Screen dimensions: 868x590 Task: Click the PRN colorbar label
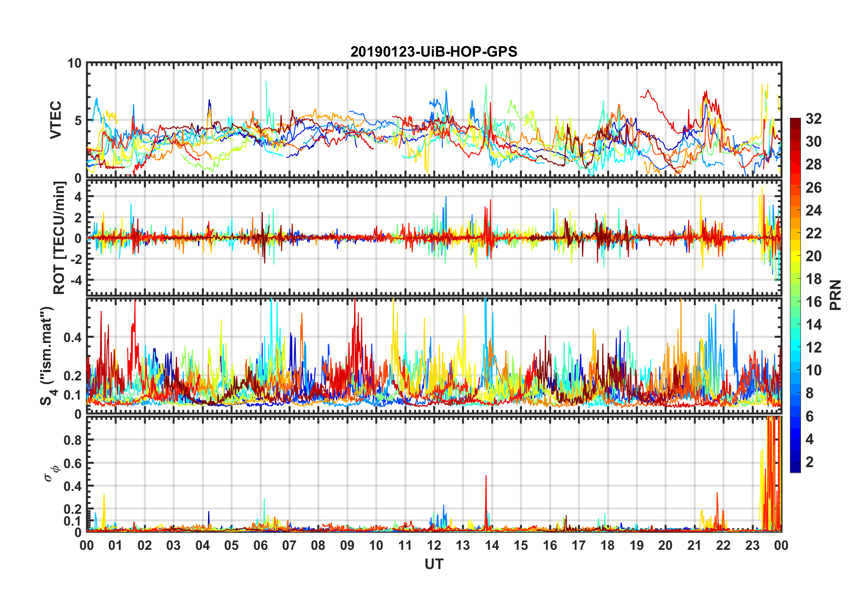(x=836, y=295)
